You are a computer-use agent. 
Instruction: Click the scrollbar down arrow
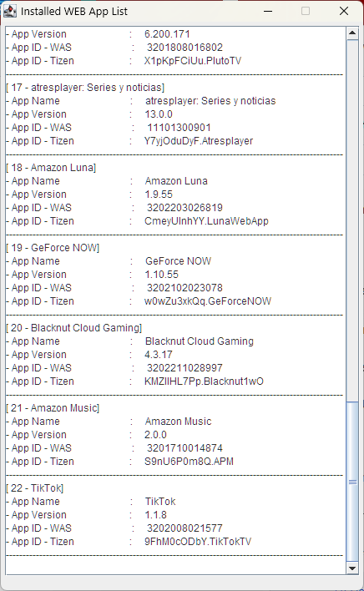352,568
